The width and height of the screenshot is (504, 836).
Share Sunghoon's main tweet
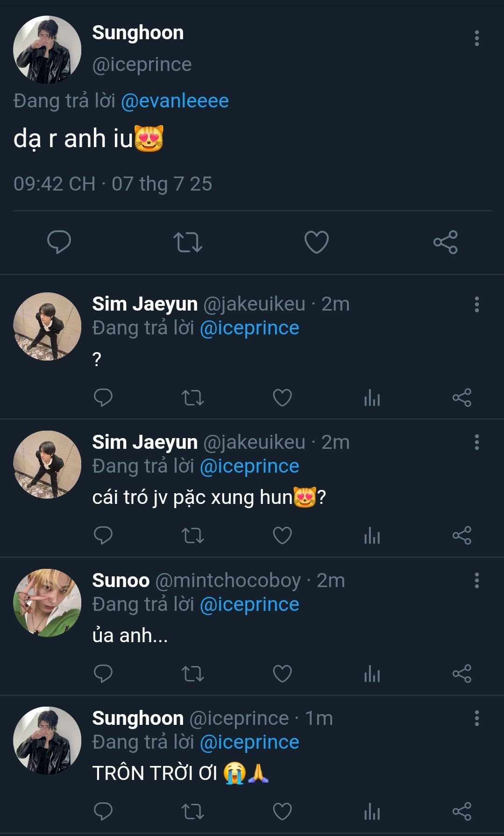[x=445, y=242]
